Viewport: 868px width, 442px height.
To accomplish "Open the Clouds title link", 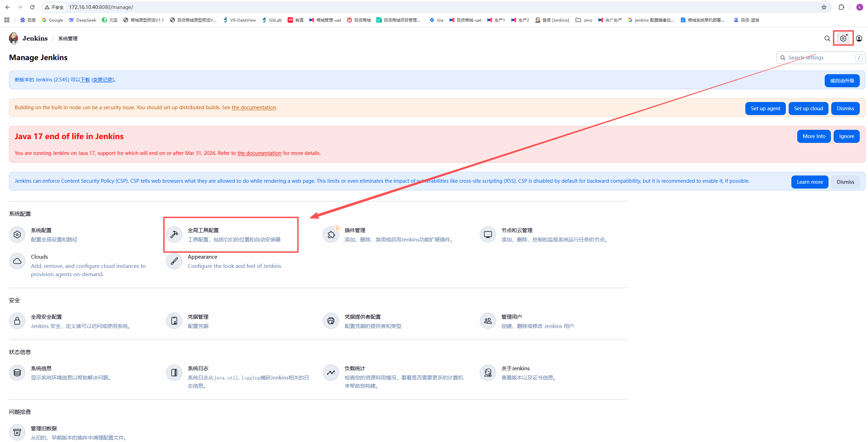I will pos(39,257).
